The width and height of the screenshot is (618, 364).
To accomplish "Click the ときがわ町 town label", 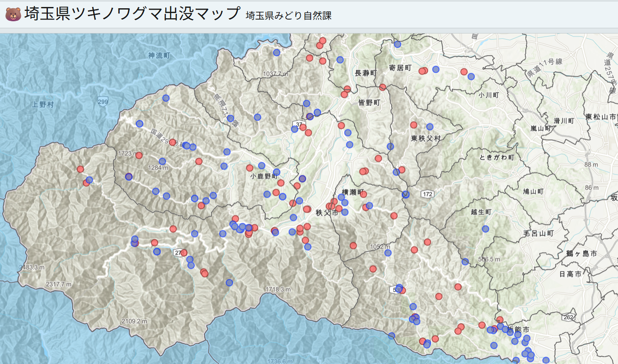I will 497,157.
